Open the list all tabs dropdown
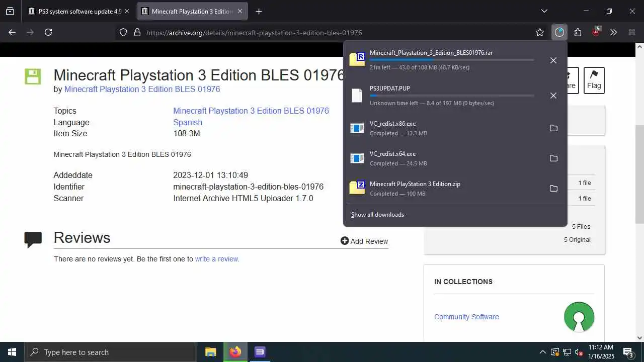Viewport: 644px width, 362px height. tap(544, 11)
